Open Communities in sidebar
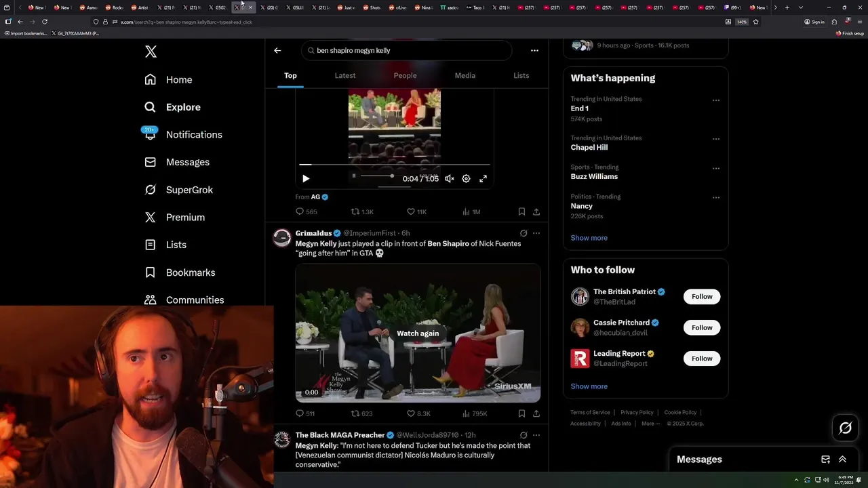Image resolution: width=868 pixels, height=488 pixels. (x=184, y=300)
